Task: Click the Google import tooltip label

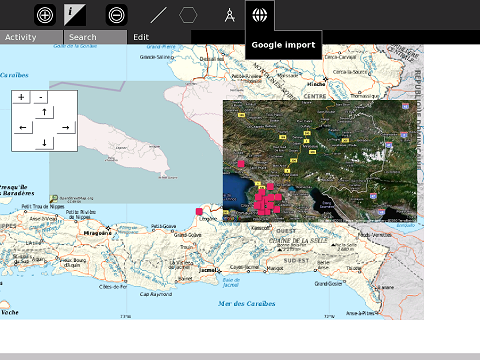Action: [x=283, y=45]
